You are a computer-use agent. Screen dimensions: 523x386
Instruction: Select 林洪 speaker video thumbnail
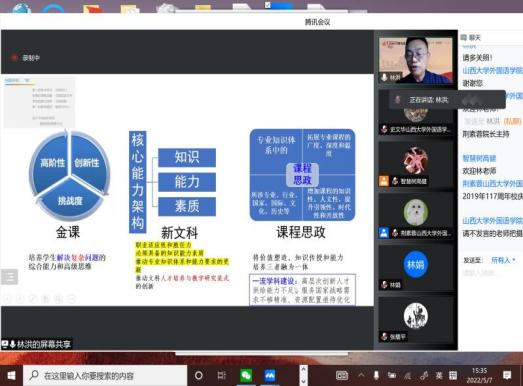click(416, 60)
